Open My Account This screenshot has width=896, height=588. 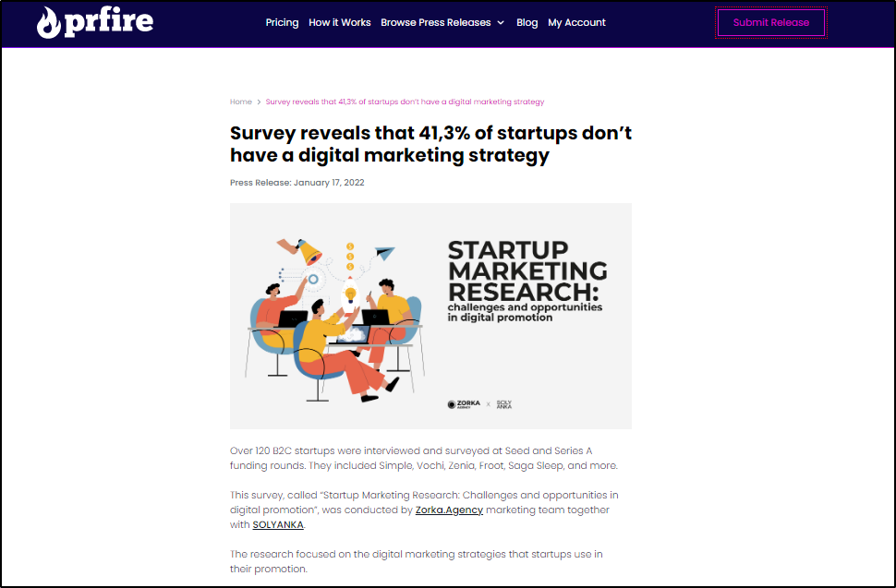tap(576, 22)
